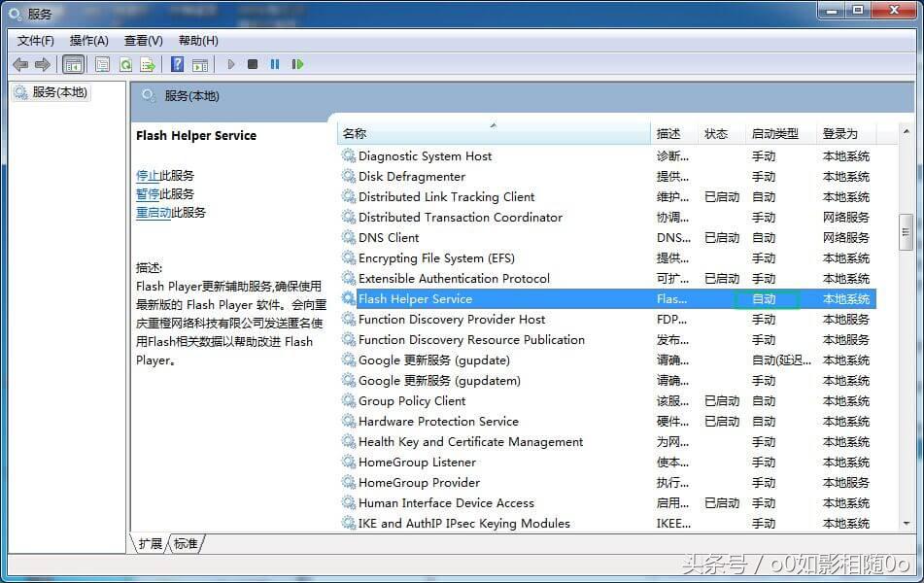Click the Properties toolbar icon
Image resolution: width=924 pixels, height=583 pixels.
[102, 64]
